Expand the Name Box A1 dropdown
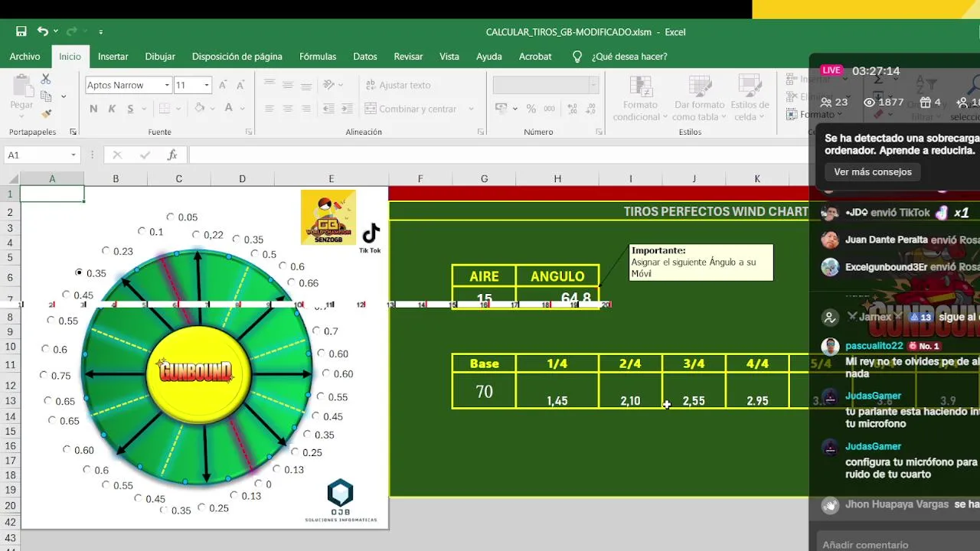 (73, 155)
